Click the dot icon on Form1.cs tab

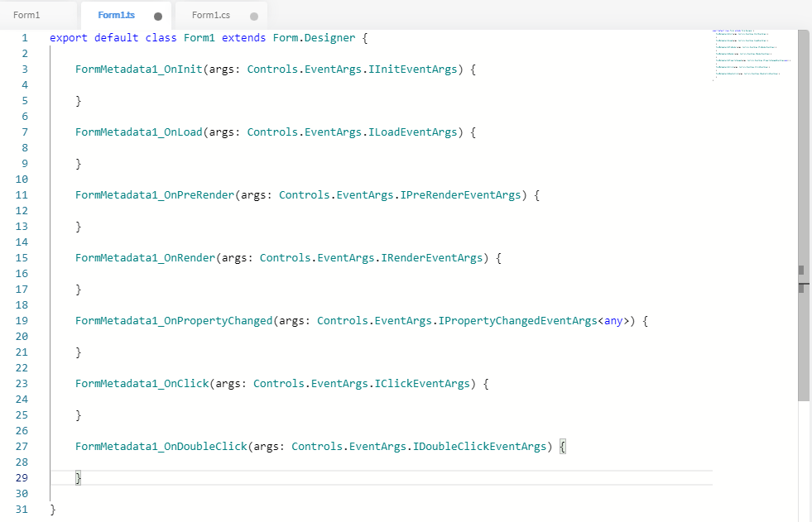click(x=253, y=16)
